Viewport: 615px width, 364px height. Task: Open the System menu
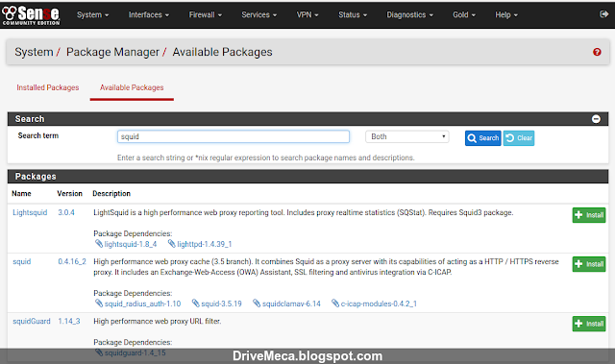(x=92, y=15)
